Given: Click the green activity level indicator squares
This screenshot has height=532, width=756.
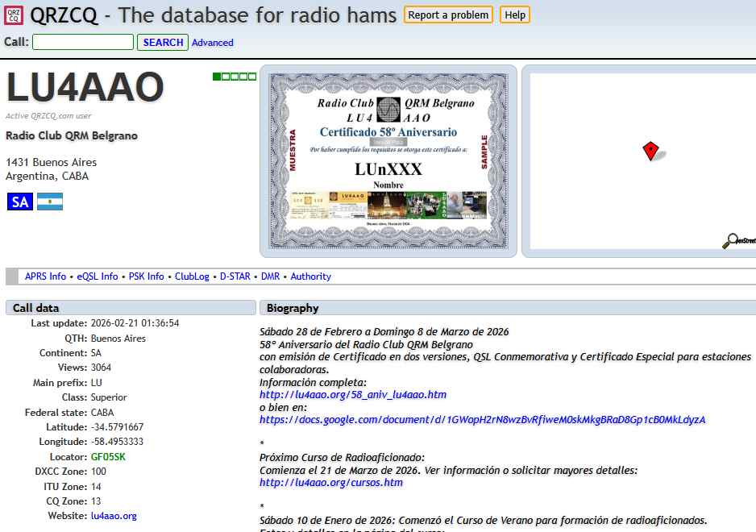Looking at the screenshot, I should (x=235, y=77).
